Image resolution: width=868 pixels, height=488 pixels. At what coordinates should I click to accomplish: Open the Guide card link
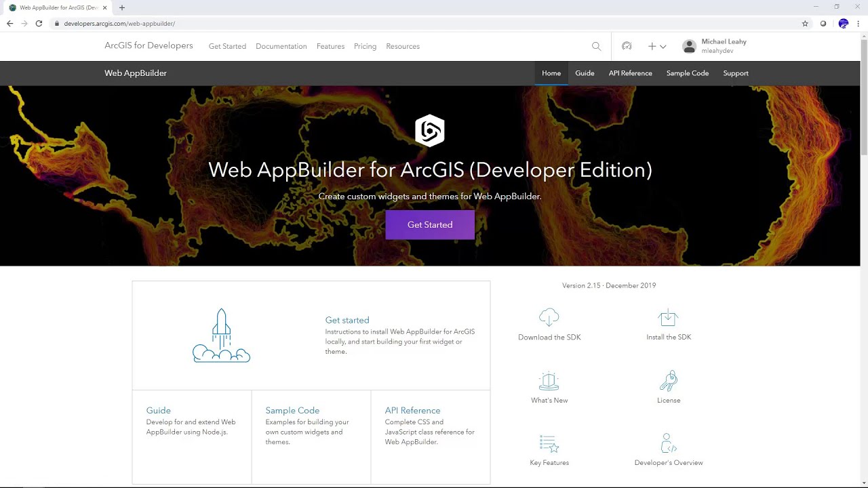click(158, 410)
